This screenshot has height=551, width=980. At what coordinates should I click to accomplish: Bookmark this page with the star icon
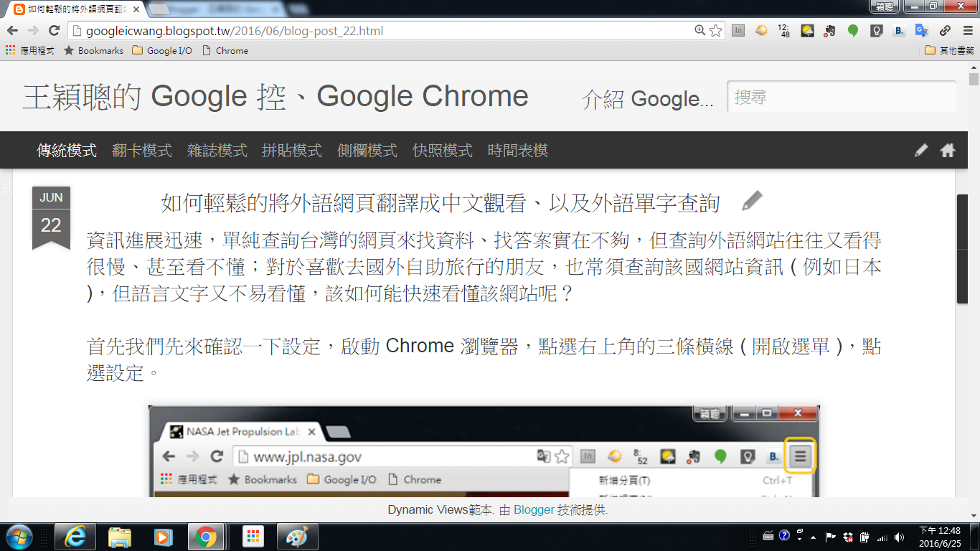point(715,31)
